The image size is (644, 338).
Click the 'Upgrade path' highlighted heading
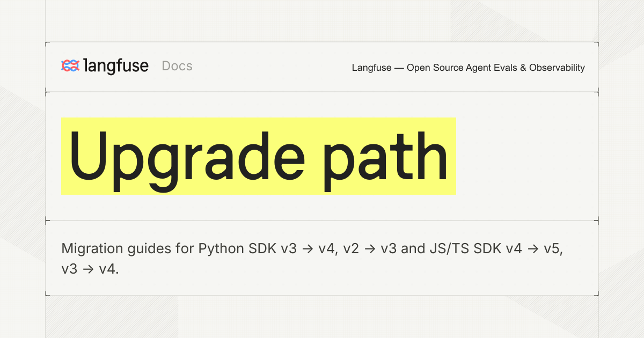pyautogui.click(x=258, y=156)
